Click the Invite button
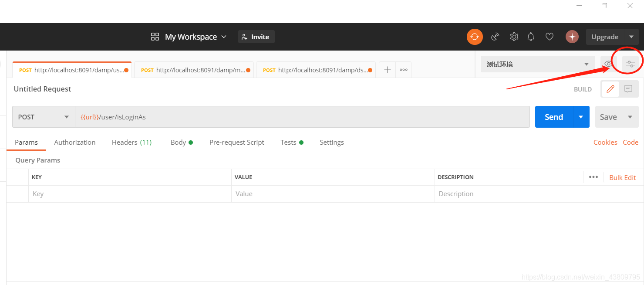This screenshot has height=285, width=644. tap(256, 37)
